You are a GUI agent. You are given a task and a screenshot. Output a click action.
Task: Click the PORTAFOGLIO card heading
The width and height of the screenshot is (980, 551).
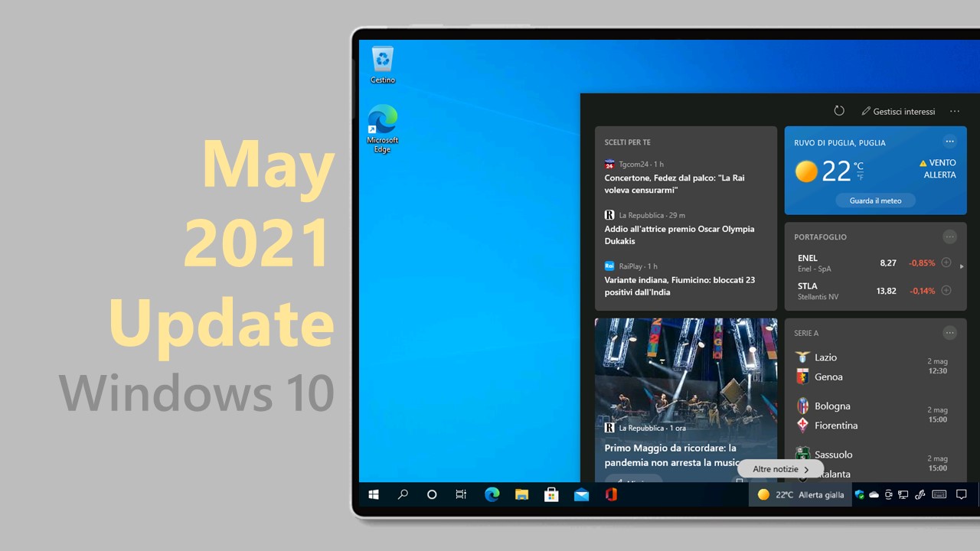pos(820,237)
